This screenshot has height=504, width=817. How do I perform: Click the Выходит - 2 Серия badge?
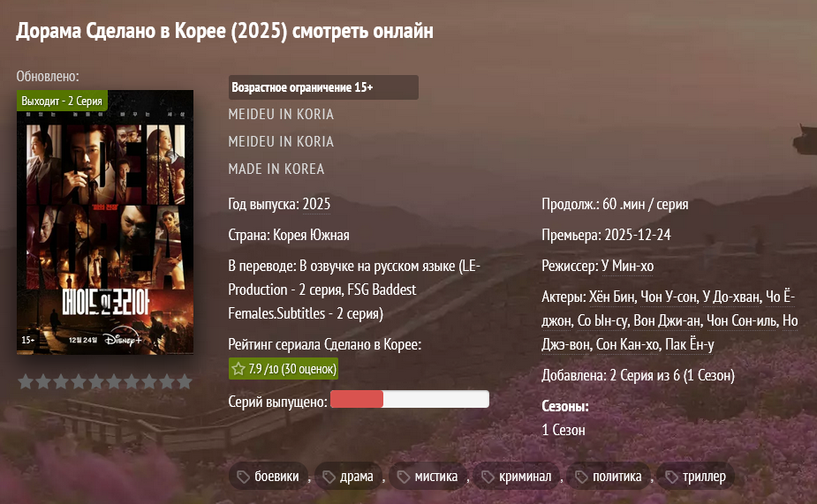pyautogui.click(x=62, y=101)
